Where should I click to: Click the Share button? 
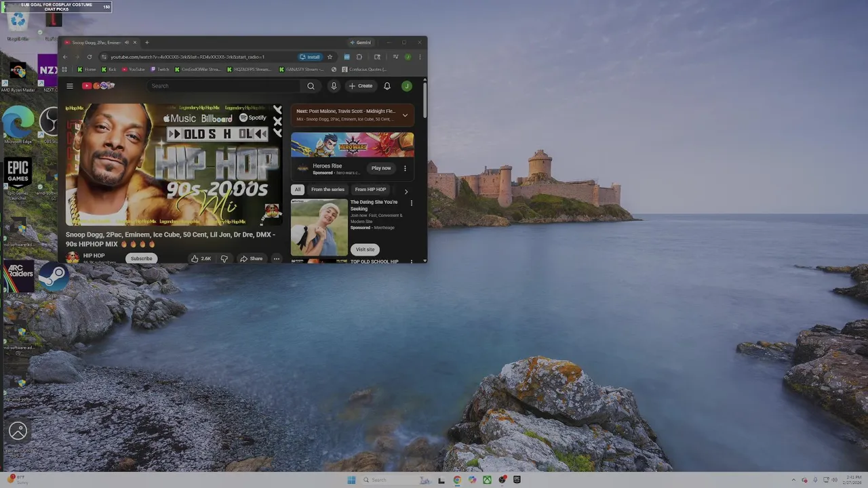tap(251, 258)
